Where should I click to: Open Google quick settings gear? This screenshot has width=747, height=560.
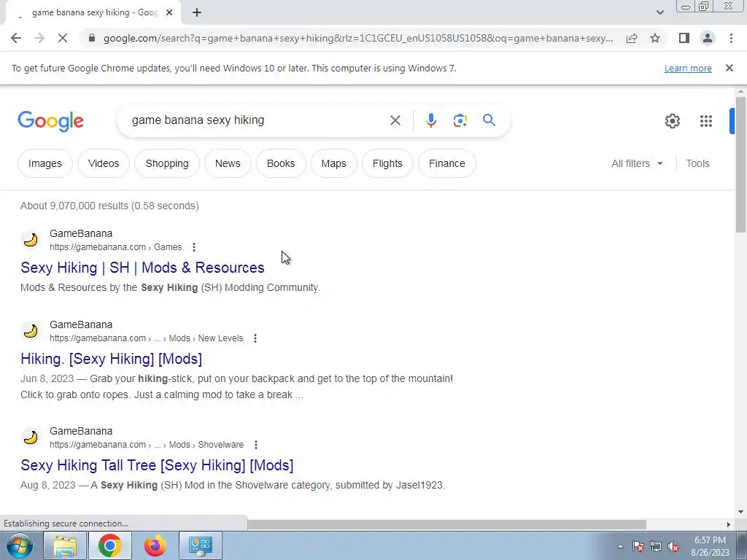(x=672, y=121)
